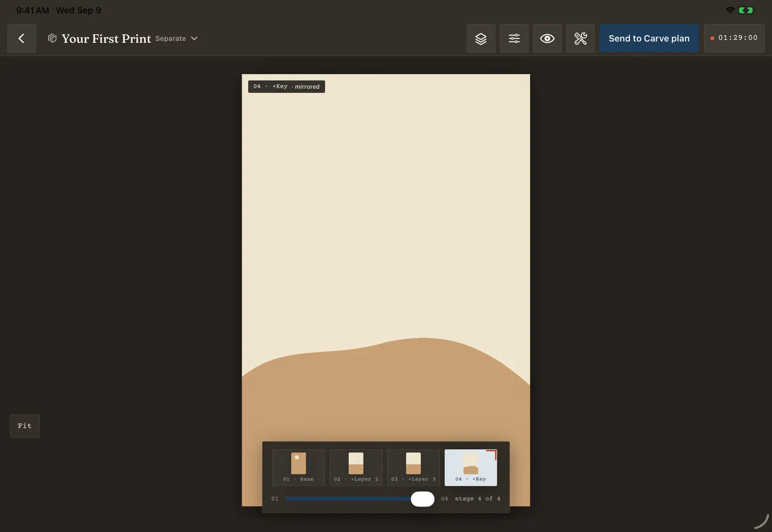Image resolution: width=772 pixels, height=532 pixels.
Task: Open the Separate mode label menu
Action: tap(171, 39)
